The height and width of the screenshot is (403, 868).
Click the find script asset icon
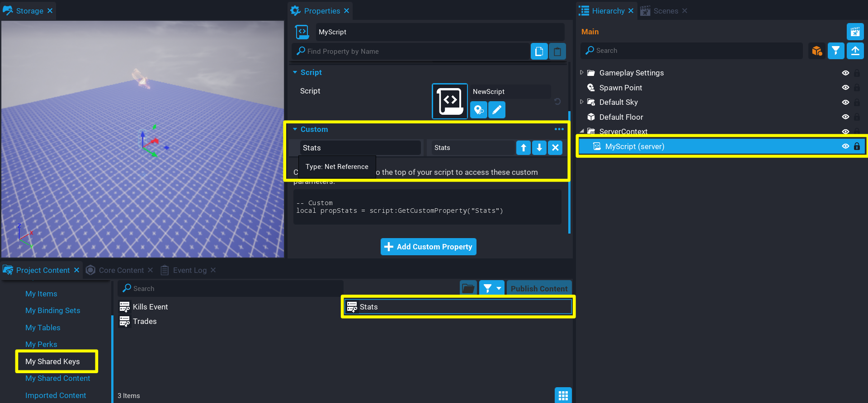tap(478, 110)
